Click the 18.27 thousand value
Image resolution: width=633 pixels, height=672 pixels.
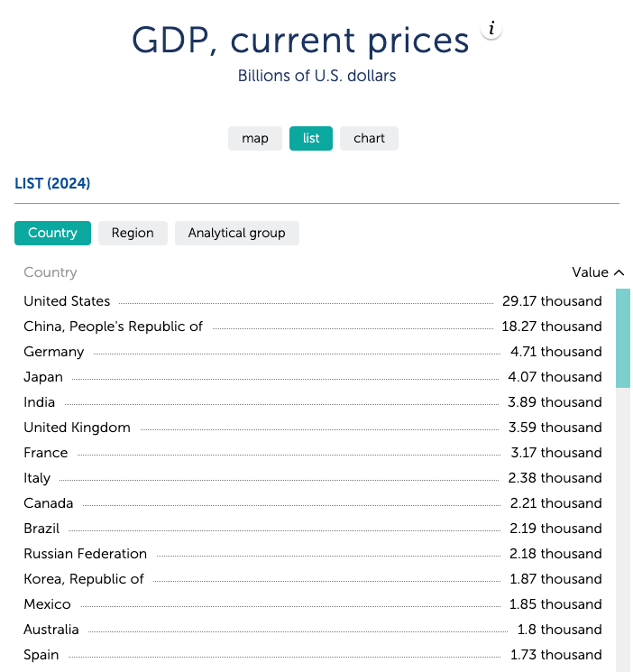pyautogui.click(x=552, y=327)
